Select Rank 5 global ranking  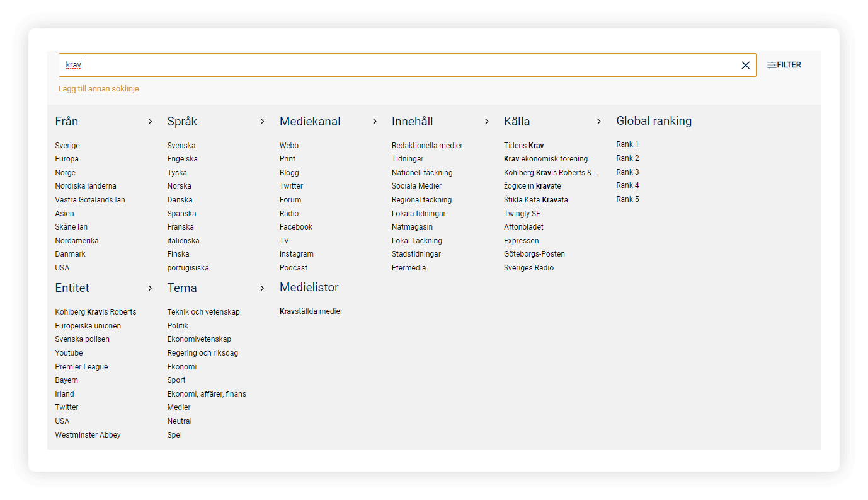[627, 199]
